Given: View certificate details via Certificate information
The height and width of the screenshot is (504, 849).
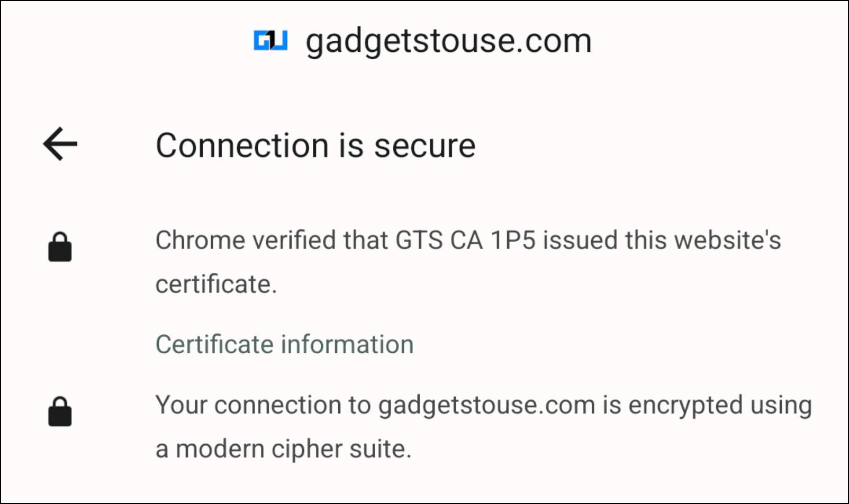Looking at the screenshot, I should pos(284,344).
